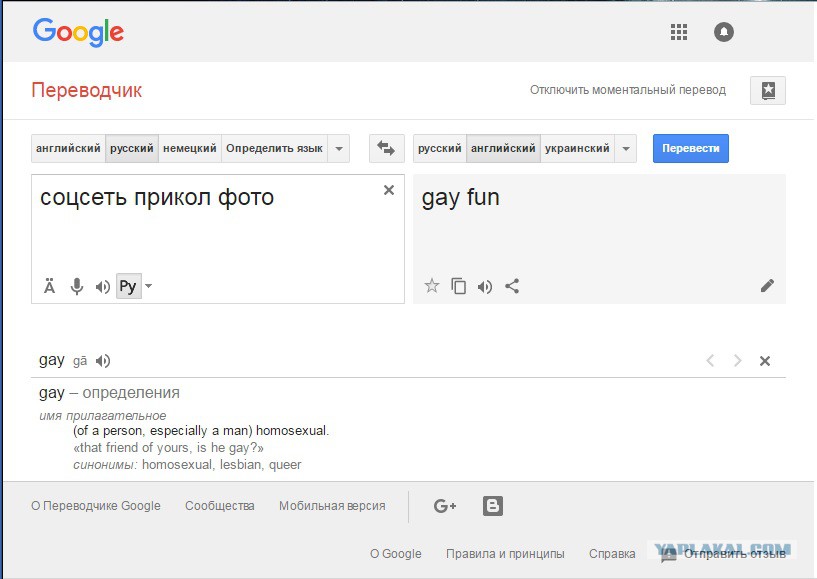Select немецкий as source language
This screenshot has width=817, height=579.
pyautogui.click(x=190, y=149)
